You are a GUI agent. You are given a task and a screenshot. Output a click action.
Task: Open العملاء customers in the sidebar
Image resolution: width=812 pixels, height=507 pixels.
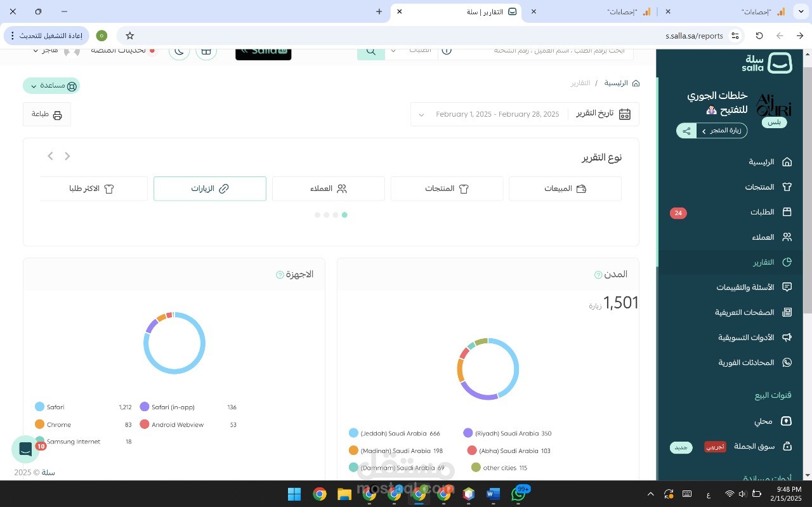point(772,237)
